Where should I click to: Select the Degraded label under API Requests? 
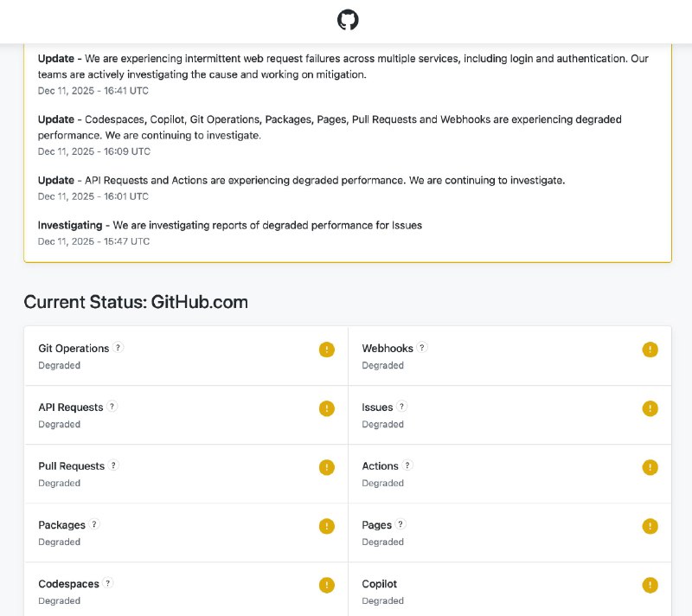[59, 424]
